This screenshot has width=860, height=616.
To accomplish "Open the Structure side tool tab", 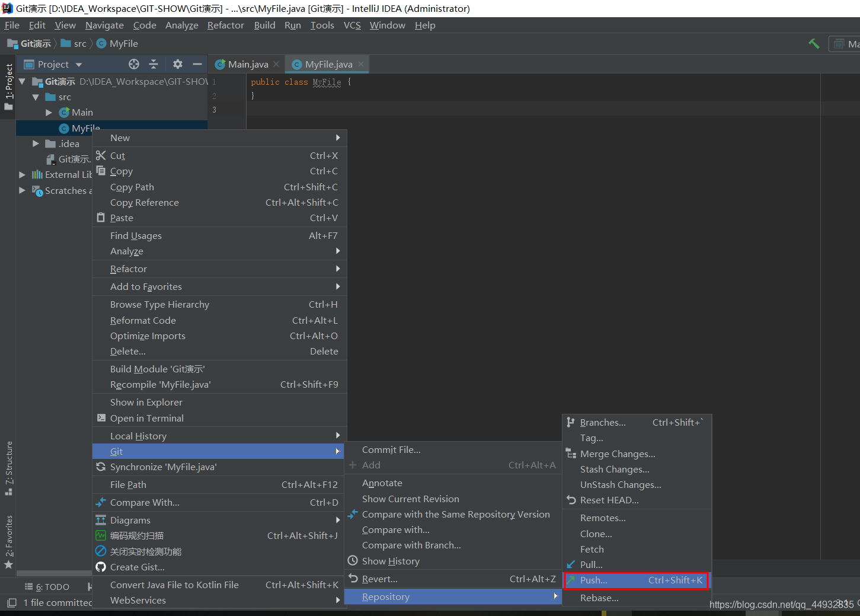I will pos(8,468).
